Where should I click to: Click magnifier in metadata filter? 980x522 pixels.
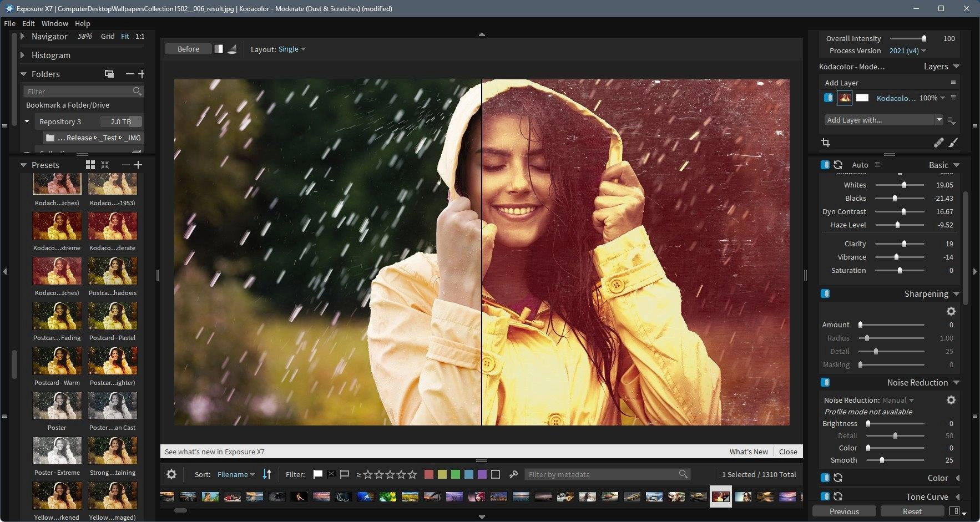click(683, 474)
